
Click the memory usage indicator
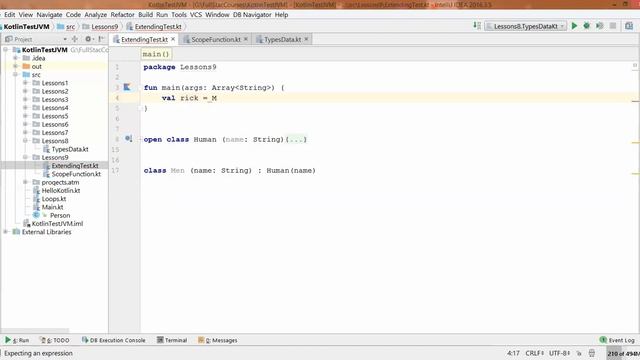tap(623, 353)
